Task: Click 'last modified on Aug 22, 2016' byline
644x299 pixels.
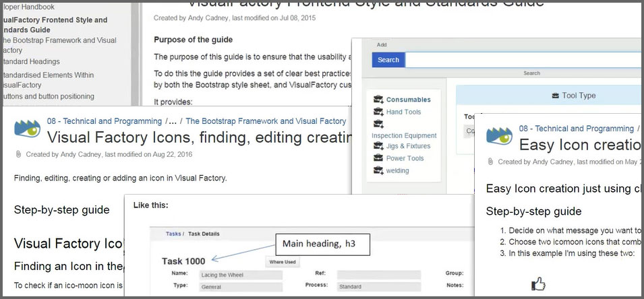Action: click(x=148, y=154)
